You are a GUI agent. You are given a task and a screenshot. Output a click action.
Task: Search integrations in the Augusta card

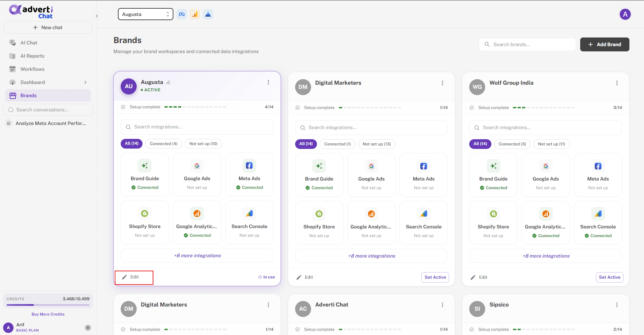click(x=197, y=127)
